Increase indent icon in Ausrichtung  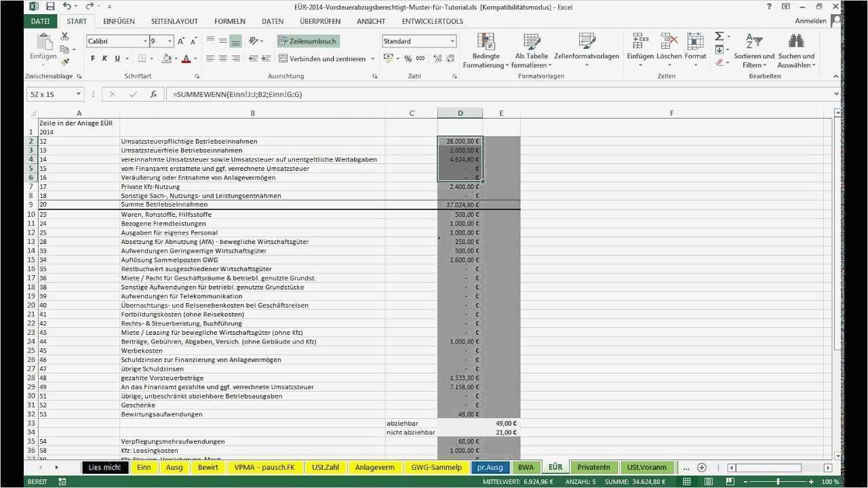pos(266,59)
